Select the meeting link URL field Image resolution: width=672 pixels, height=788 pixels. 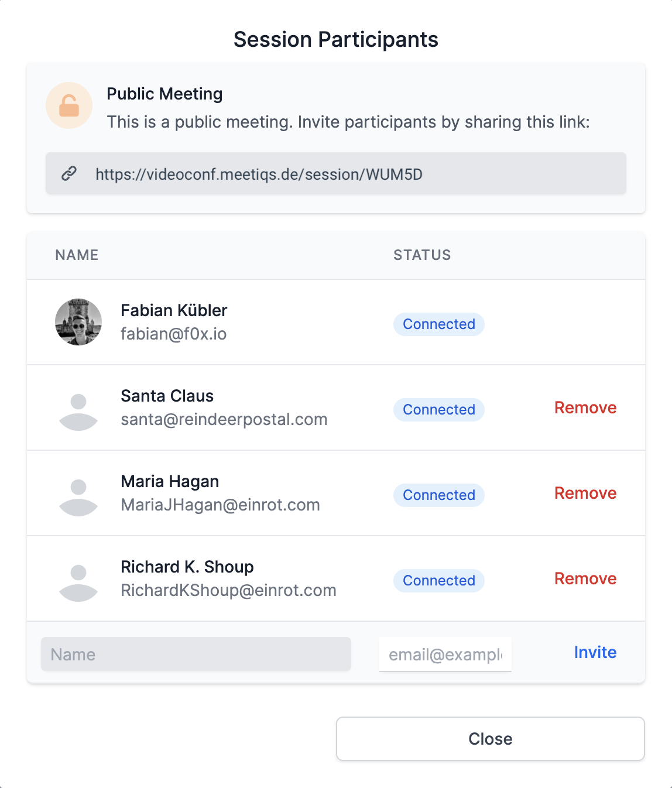click(x=336, y=173)
